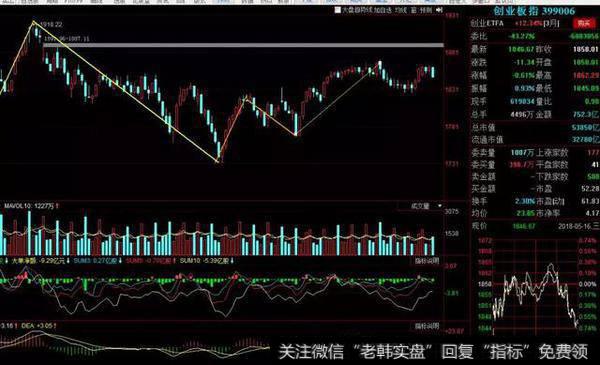Open the 创业ETFA related fund link
600x365 pixels.
[487, 23]
